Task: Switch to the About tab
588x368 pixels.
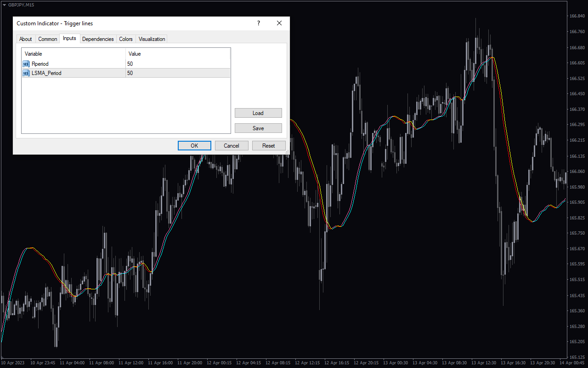Action: click(26, 39)
